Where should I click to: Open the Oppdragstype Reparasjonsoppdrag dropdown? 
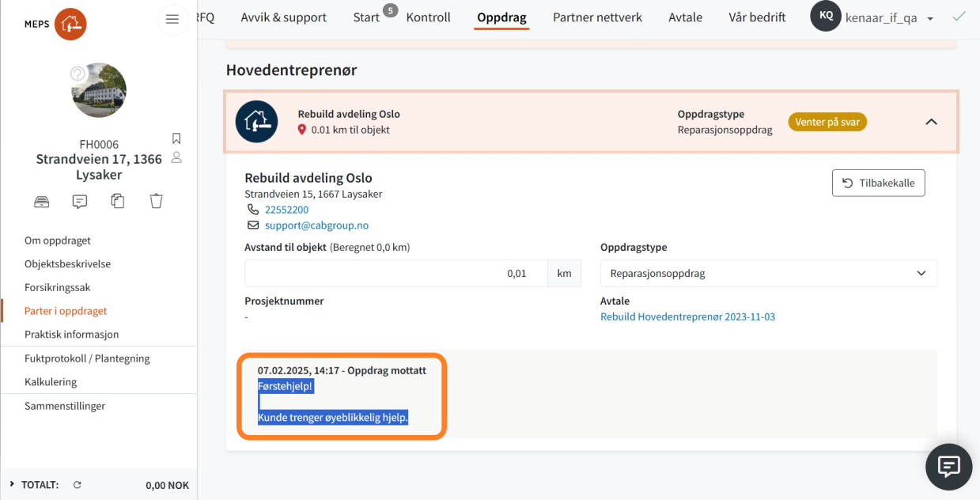pyautogui.click(x=769, y=273)
